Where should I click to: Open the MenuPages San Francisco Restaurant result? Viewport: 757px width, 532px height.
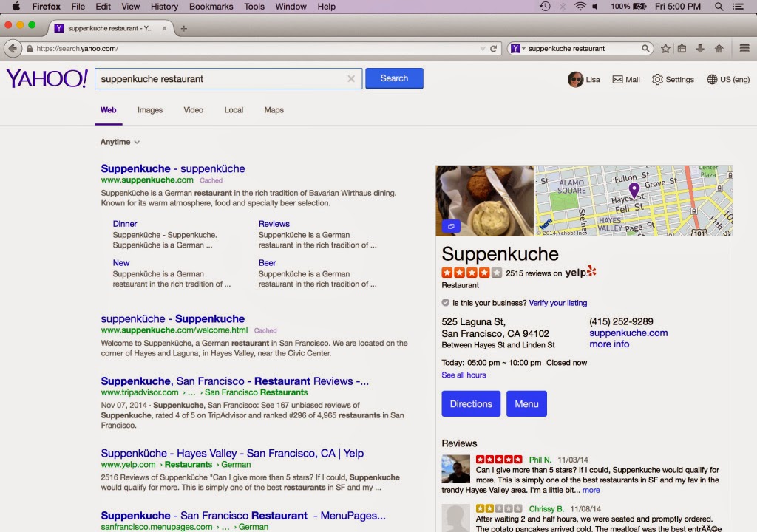tap(243, 516)
